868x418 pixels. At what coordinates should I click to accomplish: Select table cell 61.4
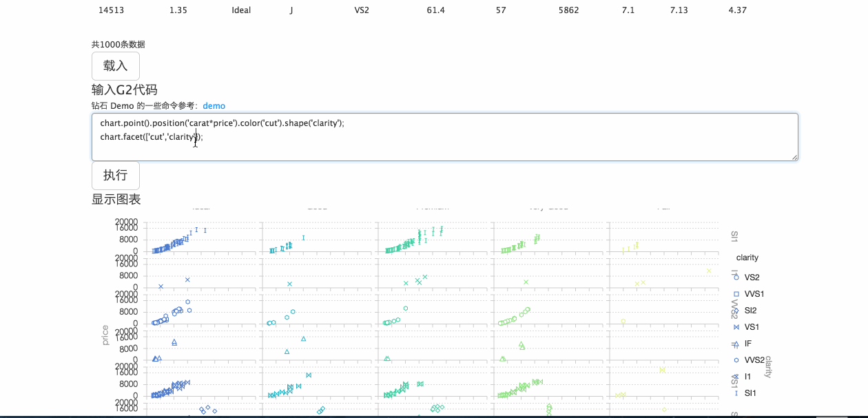436,10
